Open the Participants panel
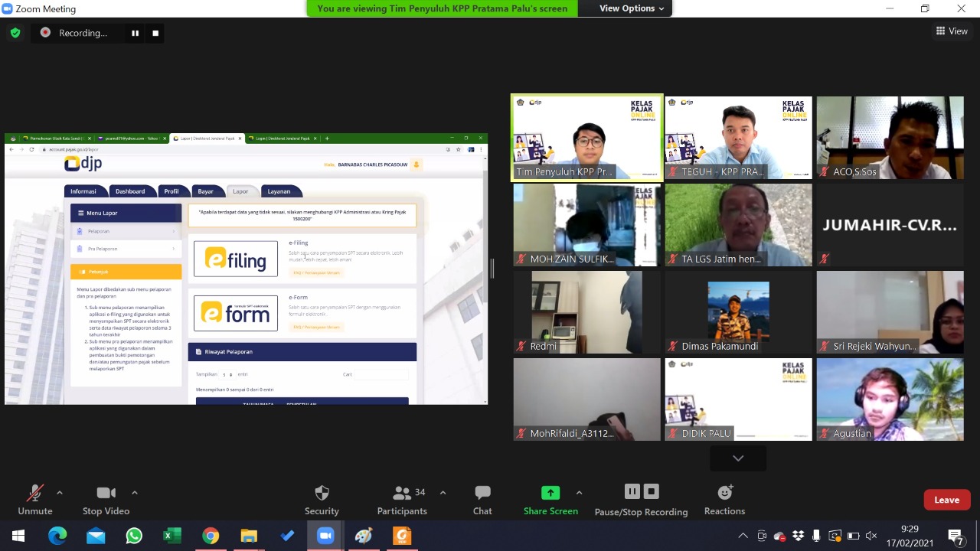 point(402,493)
